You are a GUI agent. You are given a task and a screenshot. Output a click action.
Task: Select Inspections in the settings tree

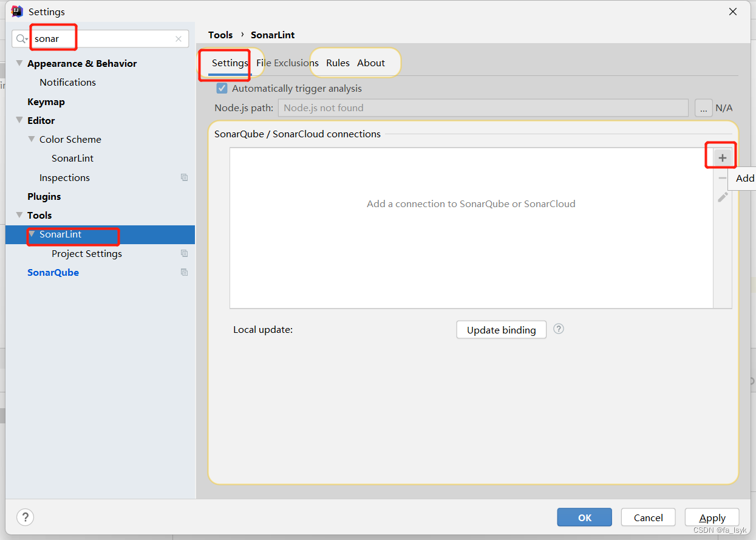click(x=64, y=177)
